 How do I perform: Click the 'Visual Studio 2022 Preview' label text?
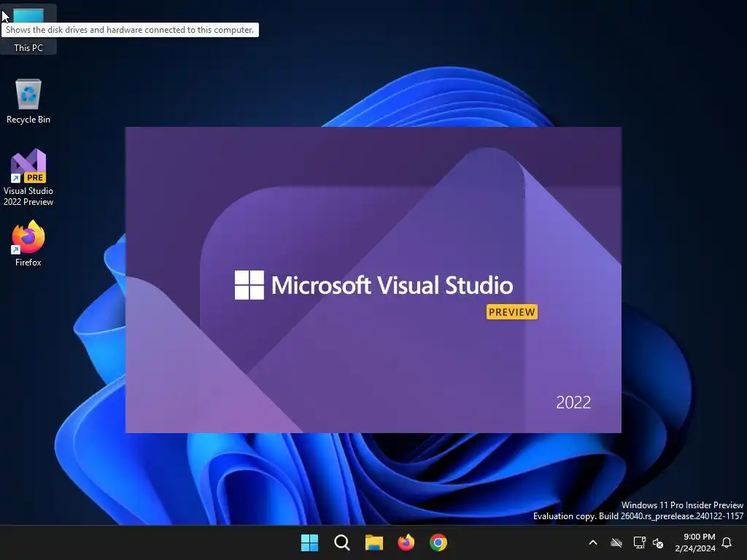(x=28, y=196)
